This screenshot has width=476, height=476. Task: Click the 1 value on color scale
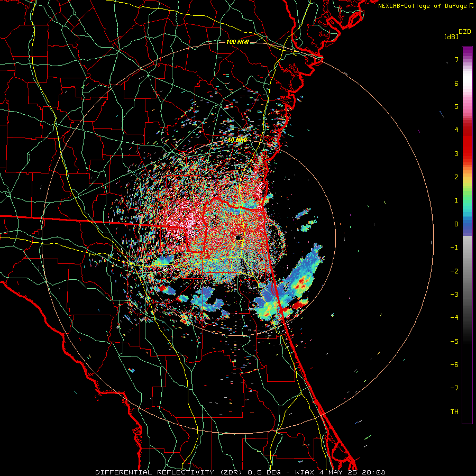(456, 200)
